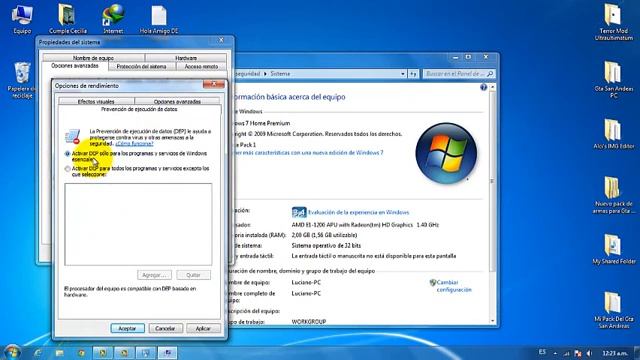
Task: Select the Prevención de ejecución de datos tab
Action: [139, 109]
